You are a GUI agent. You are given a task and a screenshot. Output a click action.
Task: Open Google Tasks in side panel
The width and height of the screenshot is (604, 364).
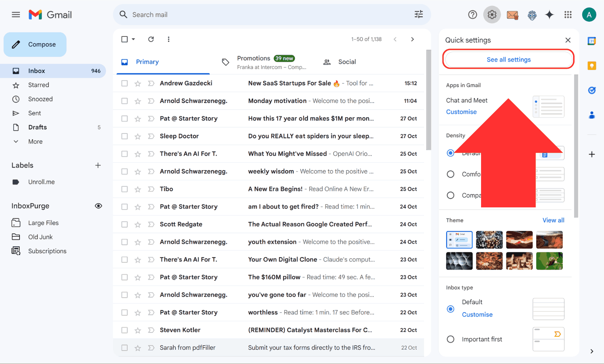click(x=592, y=90)
